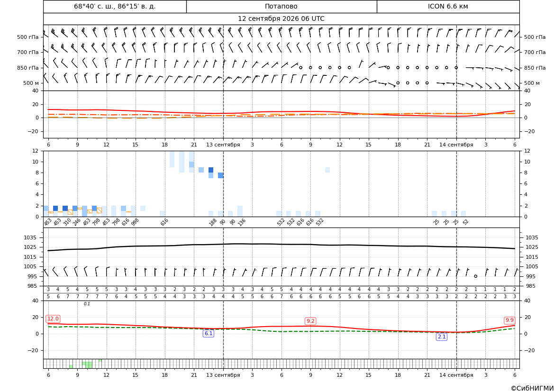Click the blue 6.1 minimum temperature label
The image size is (554, 392).
point(209,333)
